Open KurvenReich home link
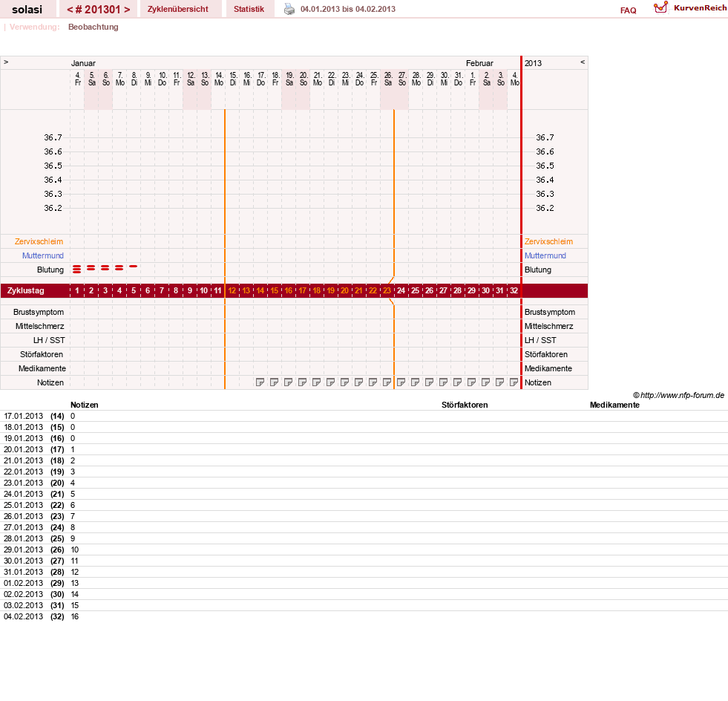This screenshot has width=728, height=701. tap(700, 8)
